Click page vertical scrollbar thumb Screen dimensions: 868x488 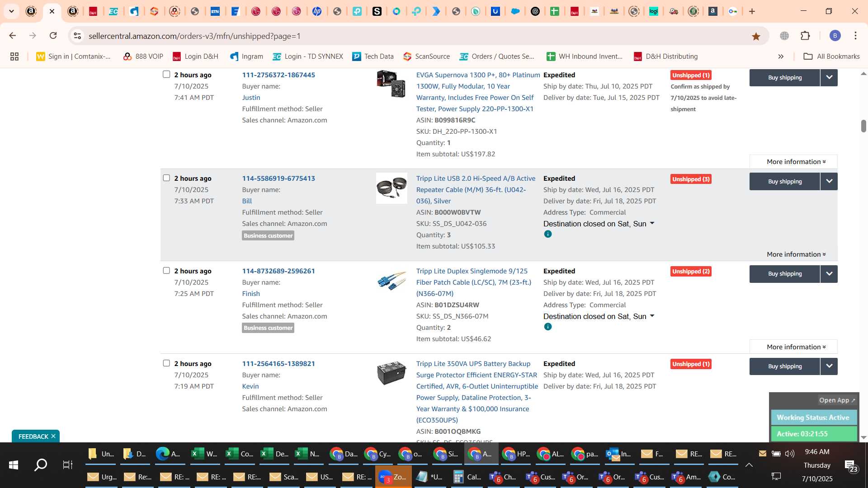pyautogui.click(x=863, y=126)
